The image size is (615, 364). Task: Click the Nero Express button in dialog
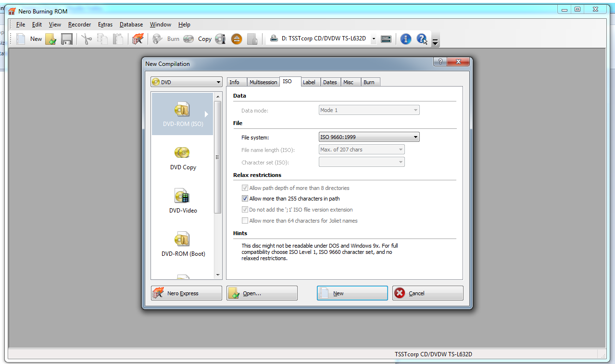pyautogui.click(x=187, y=293)
